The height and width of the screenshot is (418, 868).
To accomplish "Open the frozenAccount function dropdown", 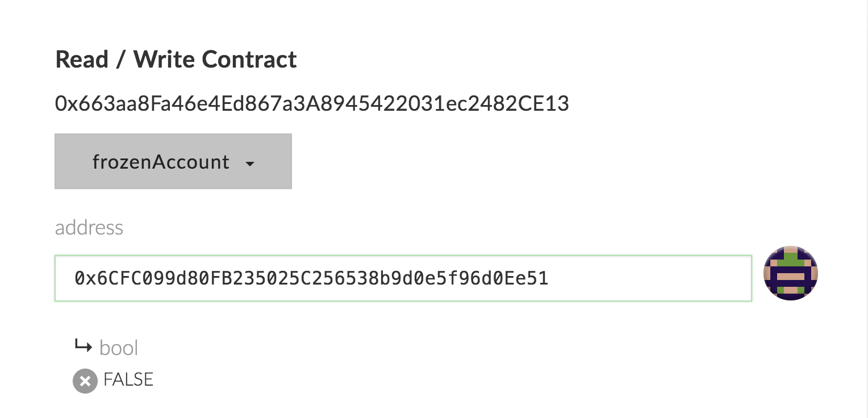I will click(173, 162).
